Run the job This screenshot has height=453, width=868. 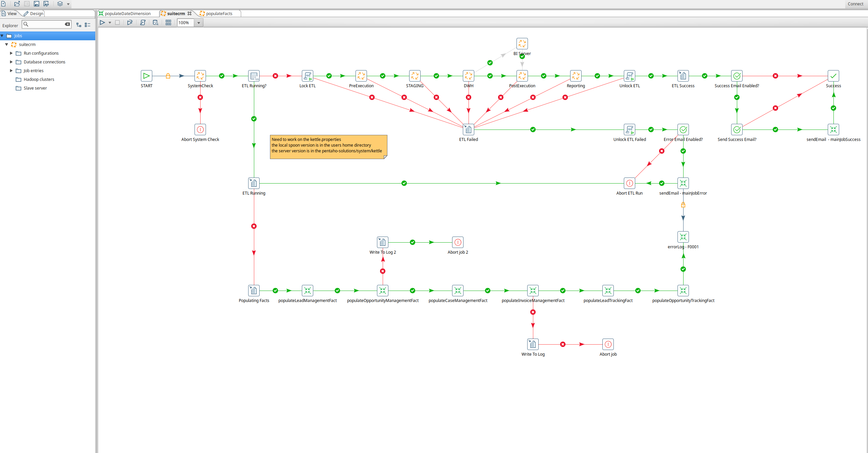coord(102,22)
